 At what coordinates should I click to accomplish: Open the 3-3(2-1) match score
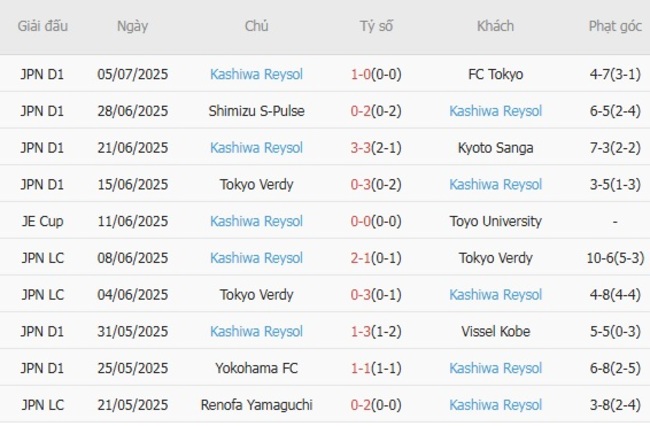[x=375, y=148]
